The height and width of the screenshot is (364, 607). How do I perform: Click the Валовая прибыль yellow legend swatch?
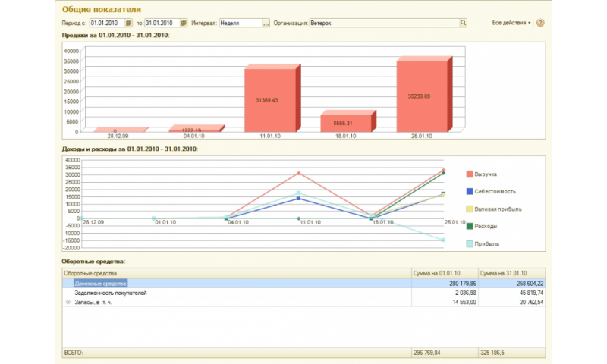(x=470, y=209)
